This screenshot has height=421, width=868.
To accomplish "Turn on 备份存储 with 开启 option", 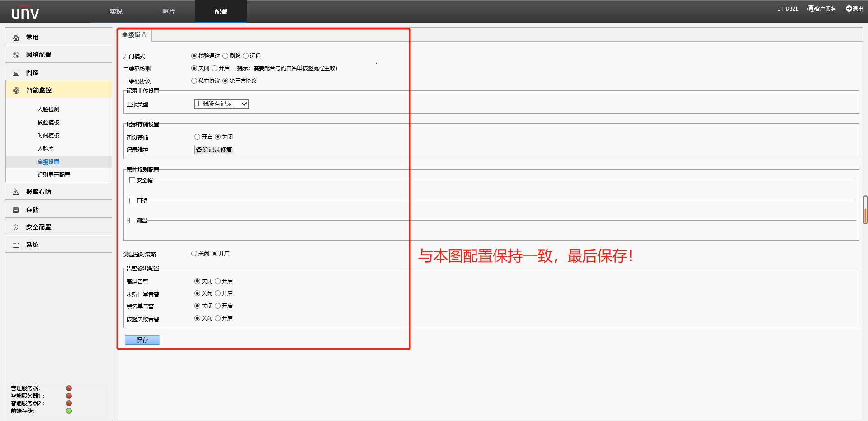I will (197, 137).
